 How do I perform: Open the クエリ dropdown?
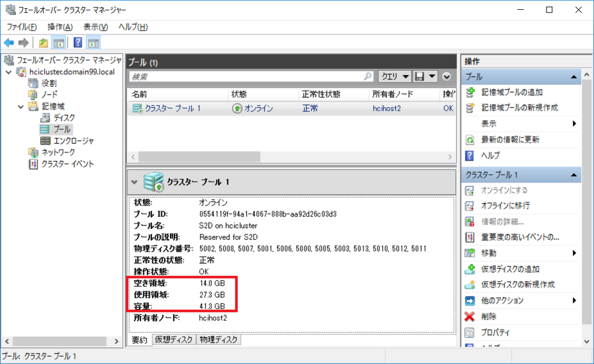pos(394,77)
